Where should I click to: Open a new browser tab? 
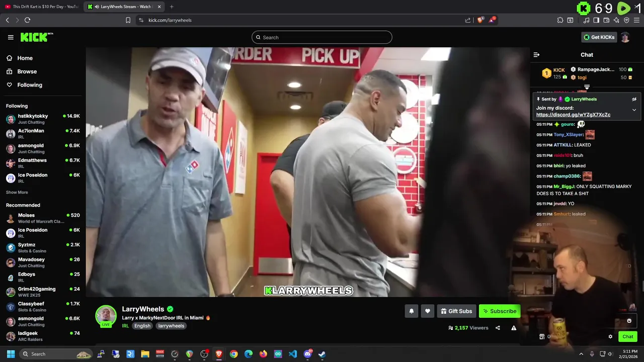pos(172,7)
